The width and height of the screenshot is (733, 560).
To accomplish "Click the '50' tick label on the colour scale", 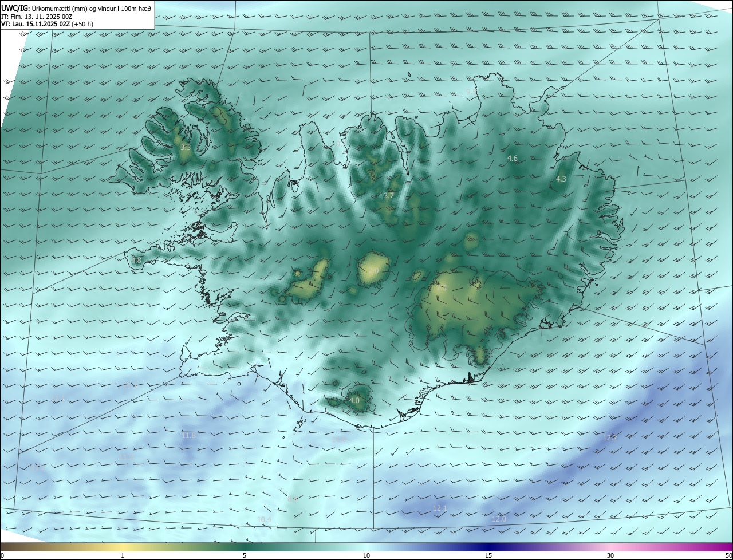I will (728, 555).
